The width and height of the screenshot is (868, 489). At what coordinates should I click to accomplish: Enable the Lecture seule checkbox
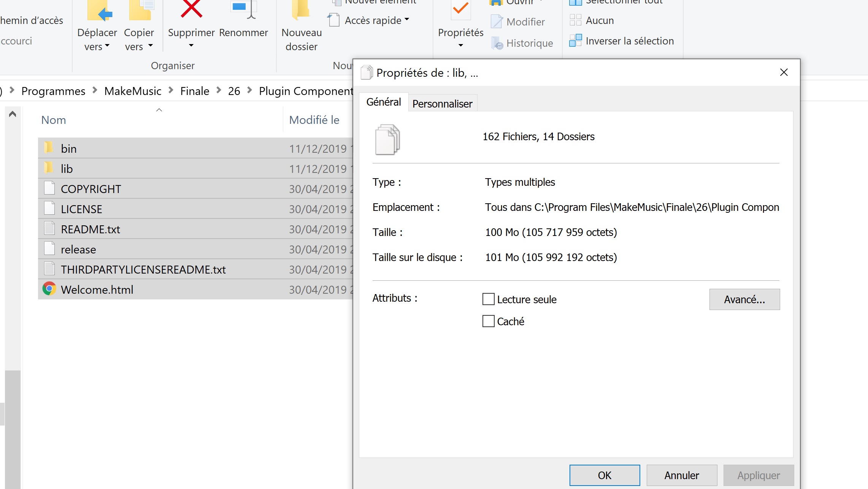(x=488, y=299)
